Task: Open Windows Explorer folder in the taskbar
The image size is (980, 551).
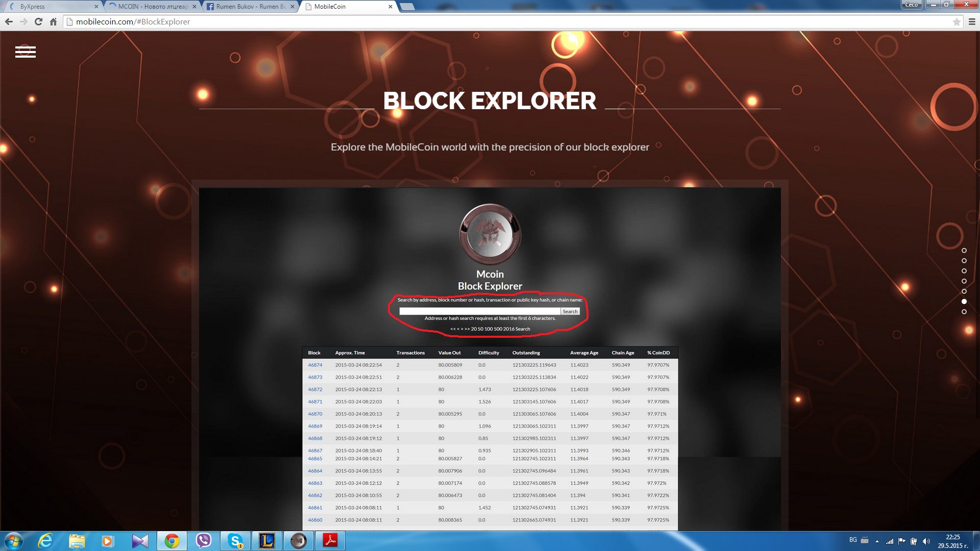Action: [x=77, y=541]
